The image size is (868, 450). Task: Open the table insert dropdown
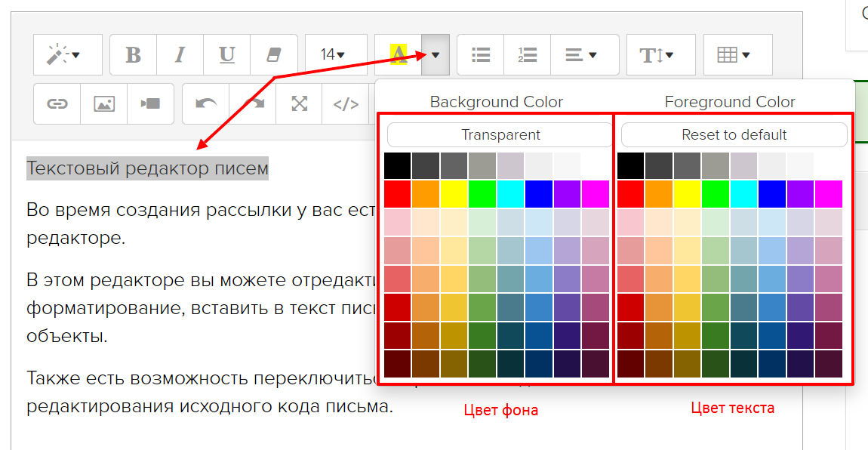click(x=737, y=55)
